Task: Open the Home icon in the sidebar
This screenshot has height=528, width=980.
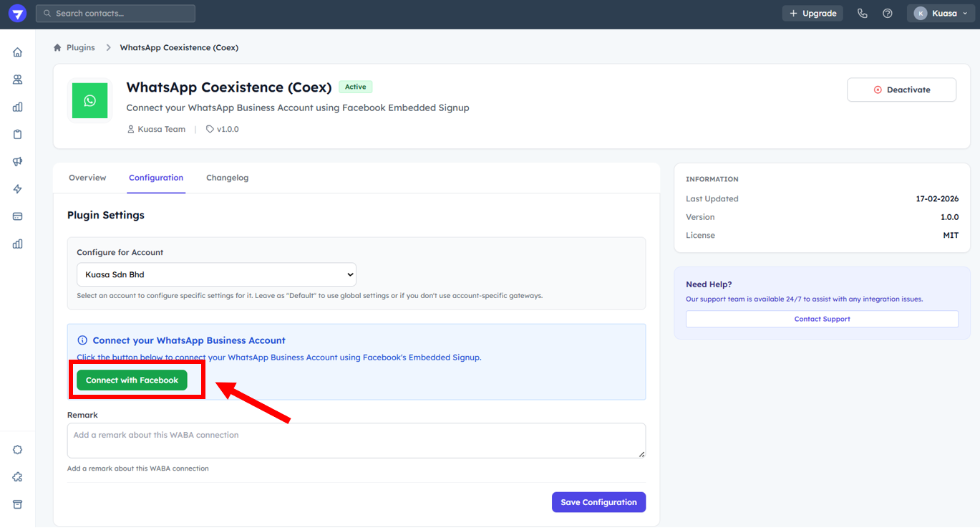Action: [x=17, y=52]
